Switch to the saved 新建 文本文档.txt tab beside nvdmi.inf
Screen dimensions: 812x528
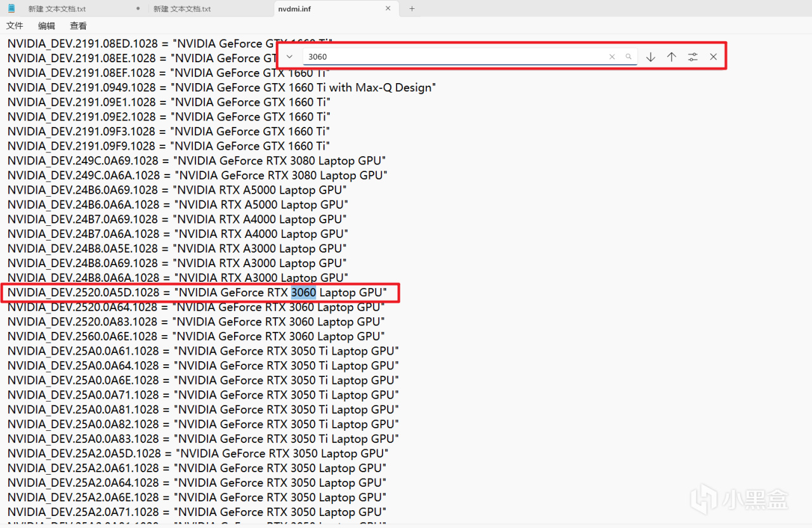210,9
